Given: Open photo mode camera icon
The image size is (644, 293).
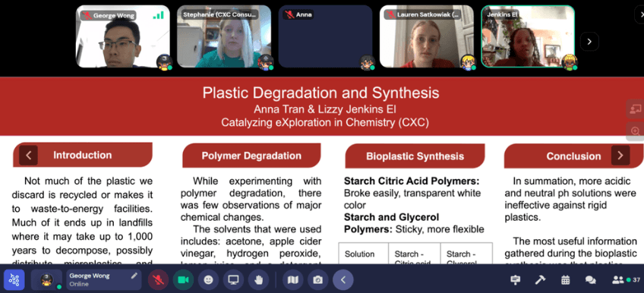Looking at the screenshot, I should pos(317,280).
